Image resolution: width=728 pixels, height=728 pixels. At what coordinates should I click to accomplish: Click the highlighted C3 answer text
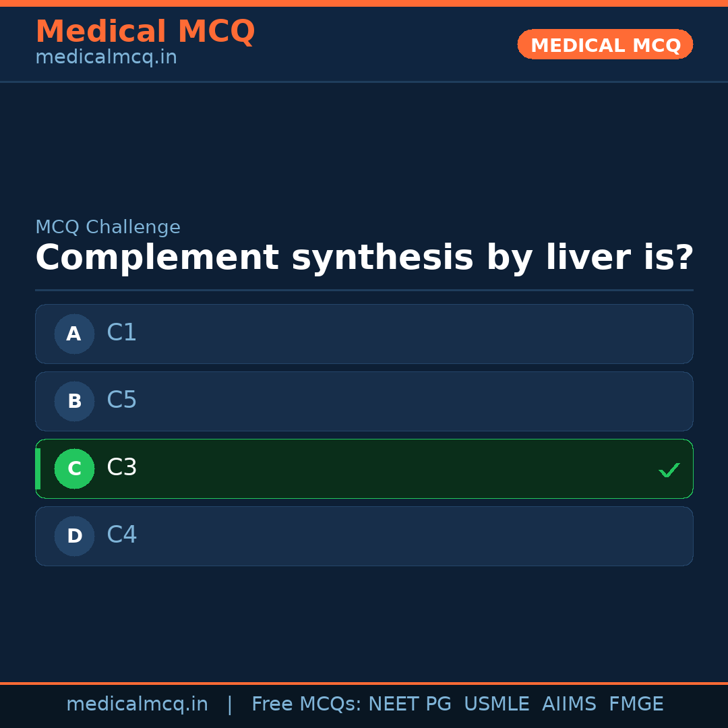pos(122,468)
